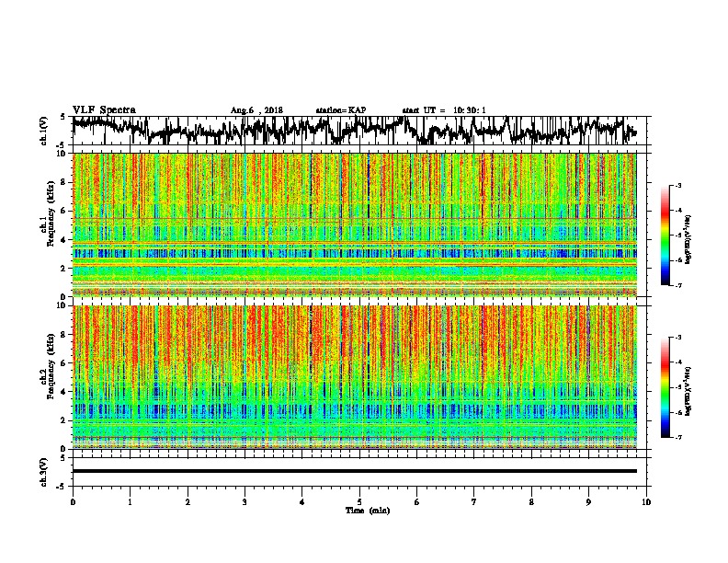Click the 5 tick on ch.3(V) axis
The image size is (728, 563).
[63, 458]
